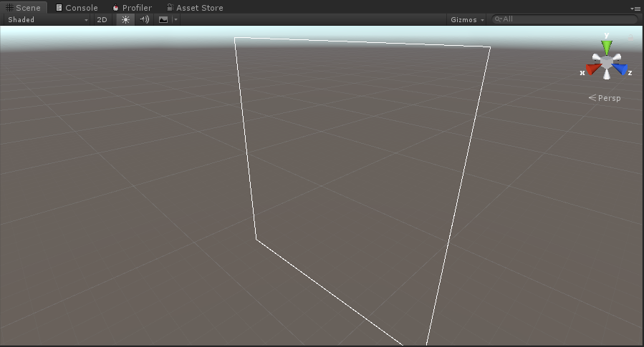Switch to the Scene tab
This screenshot has width=644, height=347.
click(23, 7)
